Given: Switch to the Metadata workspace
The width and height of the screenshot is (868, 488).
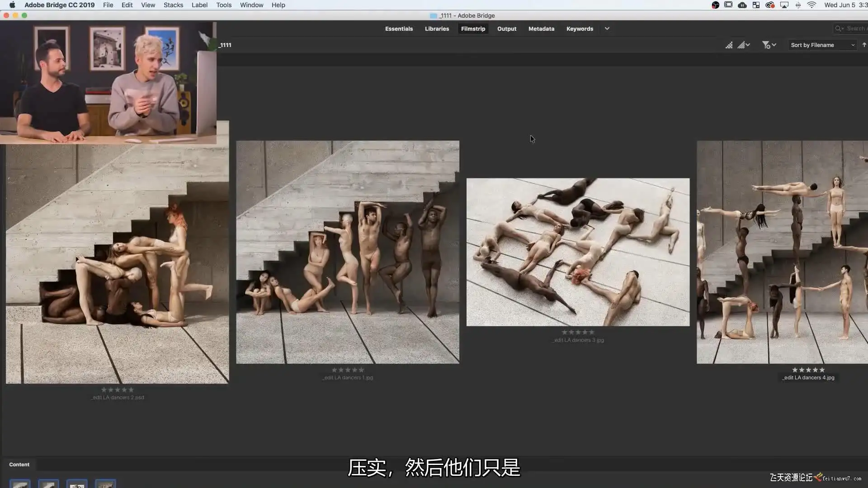Looking at the screenshot, I should pyautogui.click(x=541, y=28).
